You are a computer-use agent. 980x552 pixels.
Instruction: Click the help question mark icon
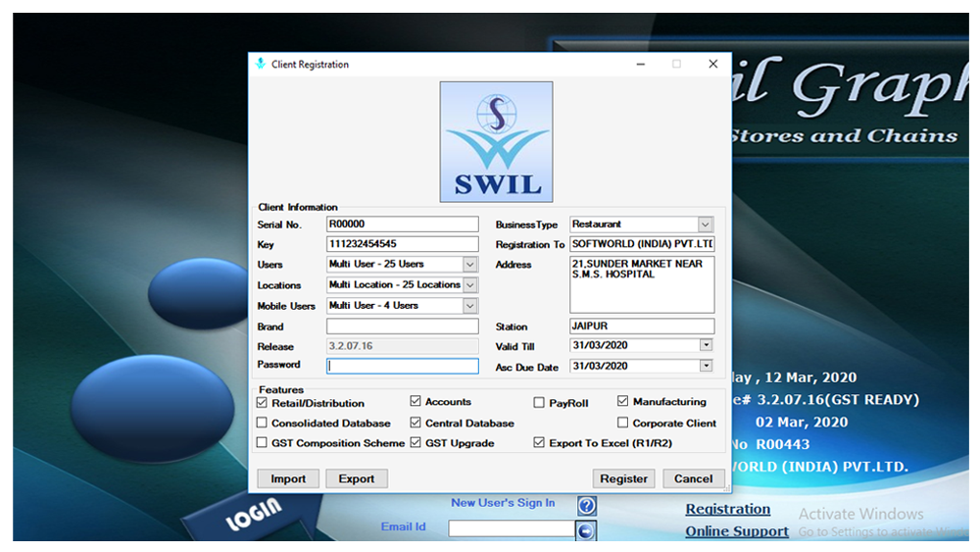click(x=586, y=505)
